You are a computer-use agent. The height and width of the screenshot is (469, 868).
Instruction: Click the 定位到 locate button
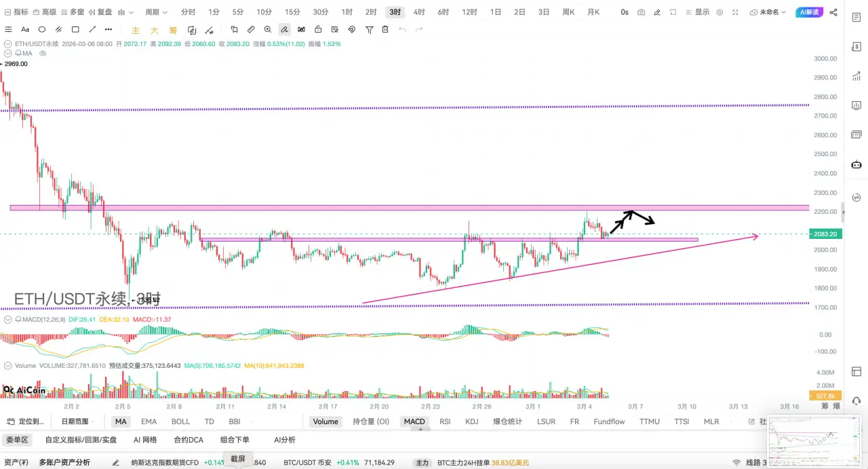pyautogui.click(x=26, y=421)
